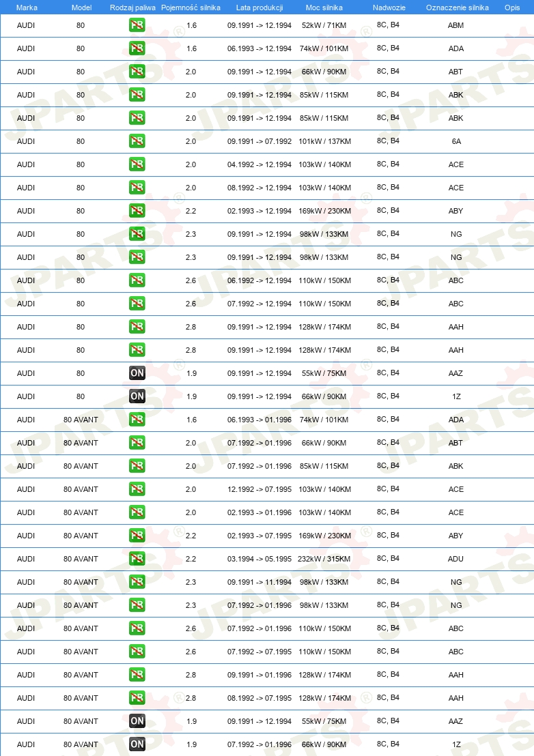The height and width of the screenshot is (756, 534).
Task: Click petrol icon for 80 Avant ACE from 12.1992
Action: 137,489
